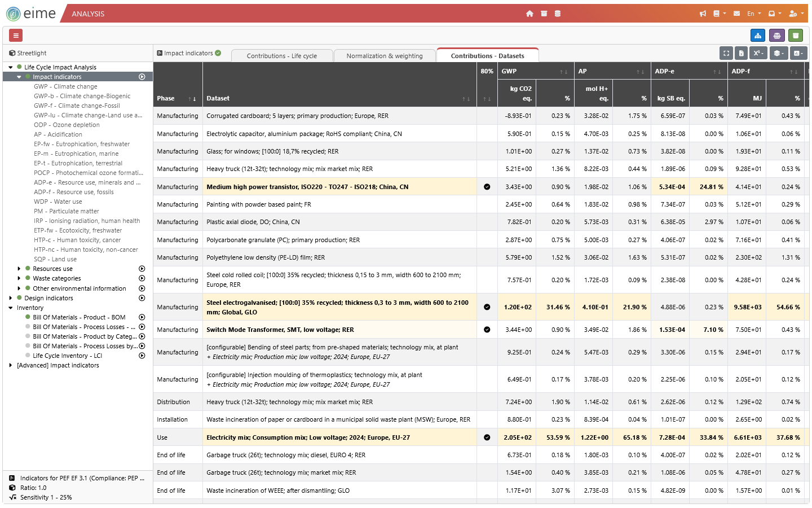The width and height of the screenshot is (812, 508).
Task: Open the red hamburger menu button
Action: tap(16, 36)
